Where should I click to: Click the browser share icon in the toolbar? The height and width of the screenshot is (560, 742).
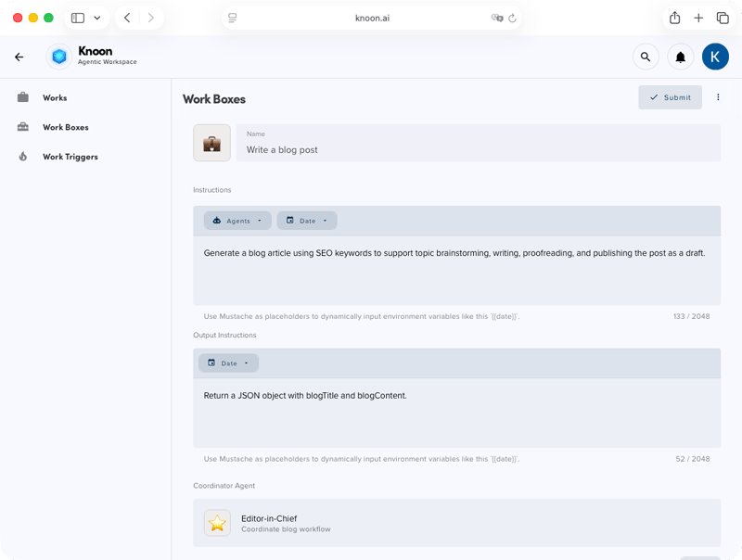pos(675,17)
